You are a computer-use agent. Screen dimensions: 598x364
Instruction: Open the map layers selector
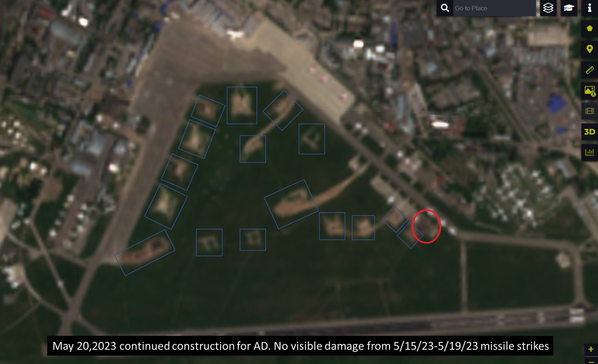pyautogui.click(x=548, y=8)
